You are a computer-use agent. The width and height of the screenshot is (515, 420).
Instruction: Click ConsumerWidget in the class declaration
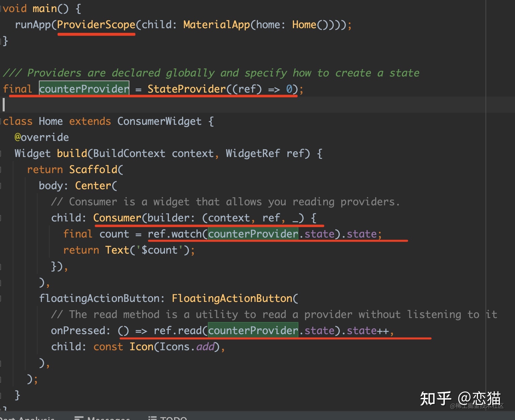pyautogui.click(x=159, y=121)
